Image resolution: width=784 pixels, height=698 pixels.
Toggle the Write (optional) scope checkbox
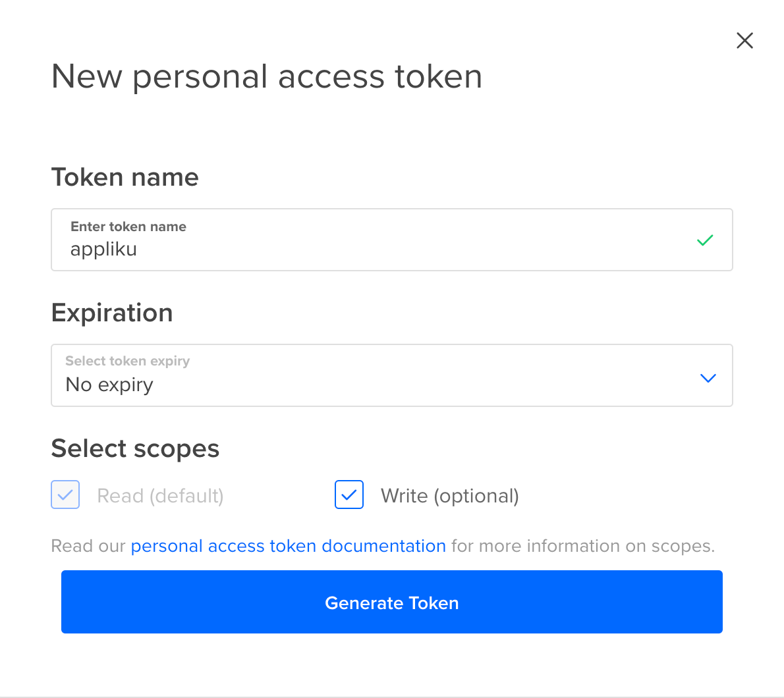coord(349,495)
